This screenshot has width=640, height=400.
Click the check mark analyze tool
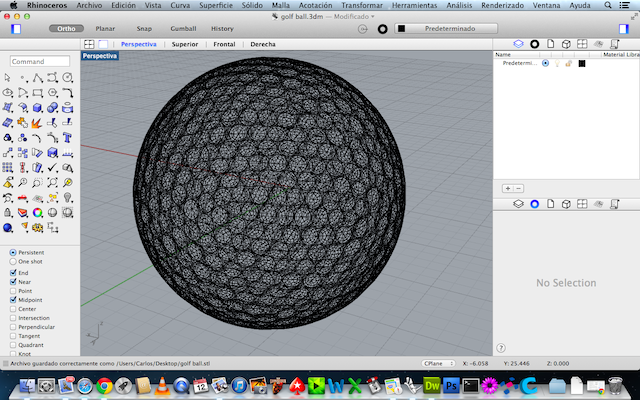point(53,168)
